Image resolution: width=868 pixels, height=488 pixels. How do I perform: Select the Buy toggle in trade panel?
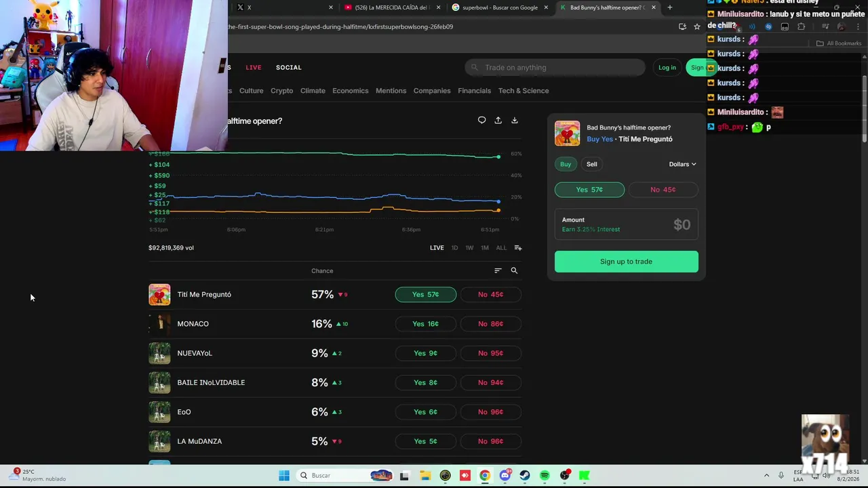tap(566, 164)
